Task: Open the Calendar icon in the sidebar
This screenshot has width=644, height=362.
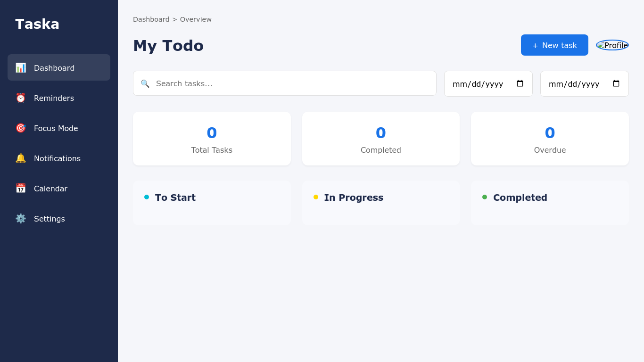Action: point(21,188)
